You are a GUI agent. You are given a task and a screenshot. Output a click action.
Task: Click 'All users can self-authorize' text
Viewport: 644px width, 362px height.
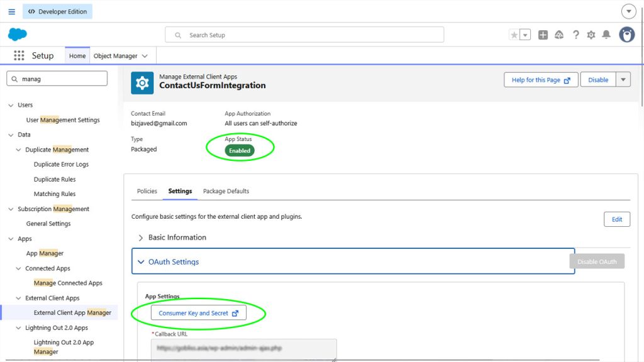click(x=261, y=123)
